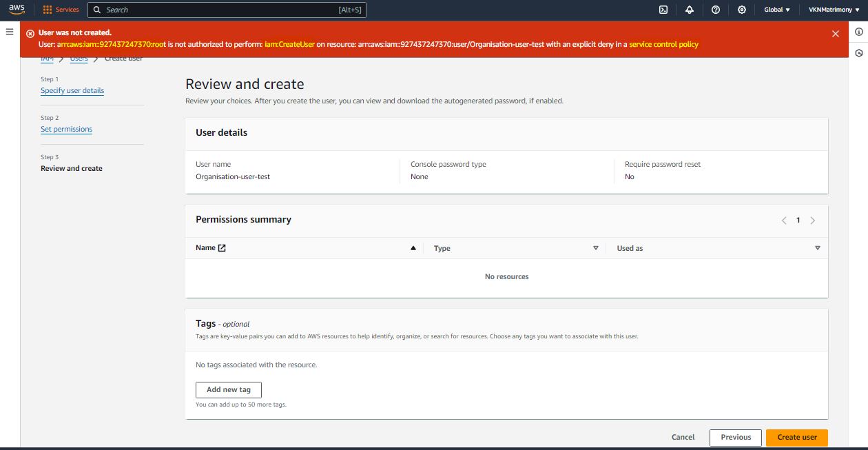Image resolution: width=868 pixels, height=450 pixels.
Task: Open the help question mark icon
Action: pos(716,10)
